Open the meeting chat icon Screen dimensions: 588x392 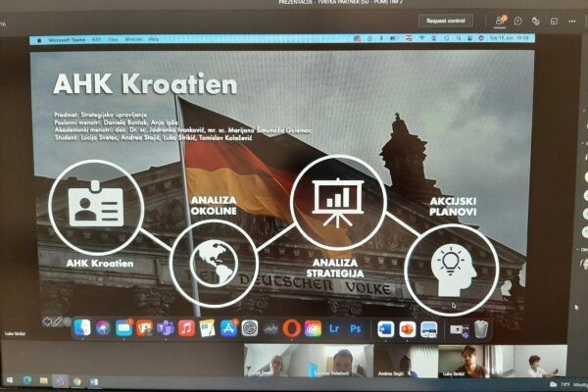coord(516,21)
